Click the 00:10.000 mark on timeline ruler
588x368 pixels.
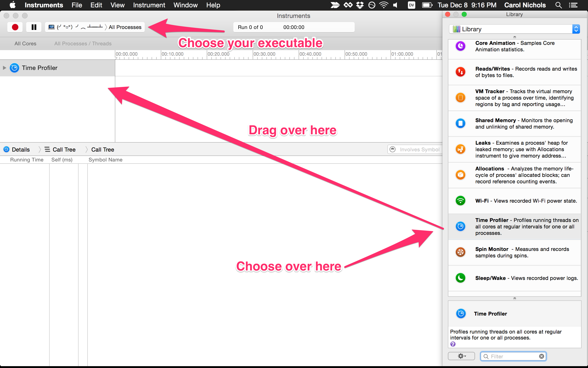[172, 54]
